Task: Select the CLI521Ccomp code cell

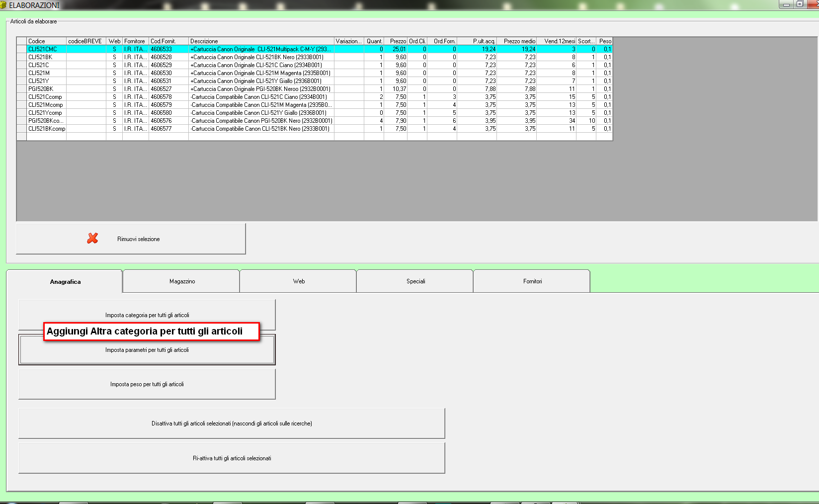Action: (x=46, y=97)
